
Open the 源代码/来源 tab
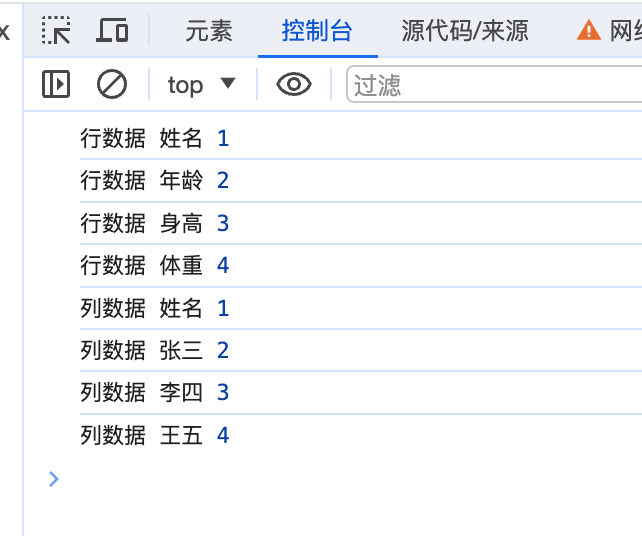click(465, 31)
